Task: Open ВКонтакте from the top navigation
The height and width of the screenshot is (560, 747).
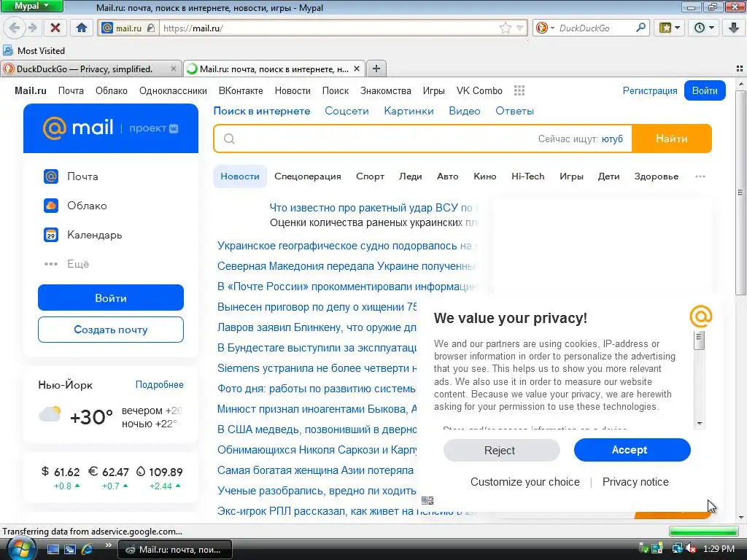Action: click(241, 90)
